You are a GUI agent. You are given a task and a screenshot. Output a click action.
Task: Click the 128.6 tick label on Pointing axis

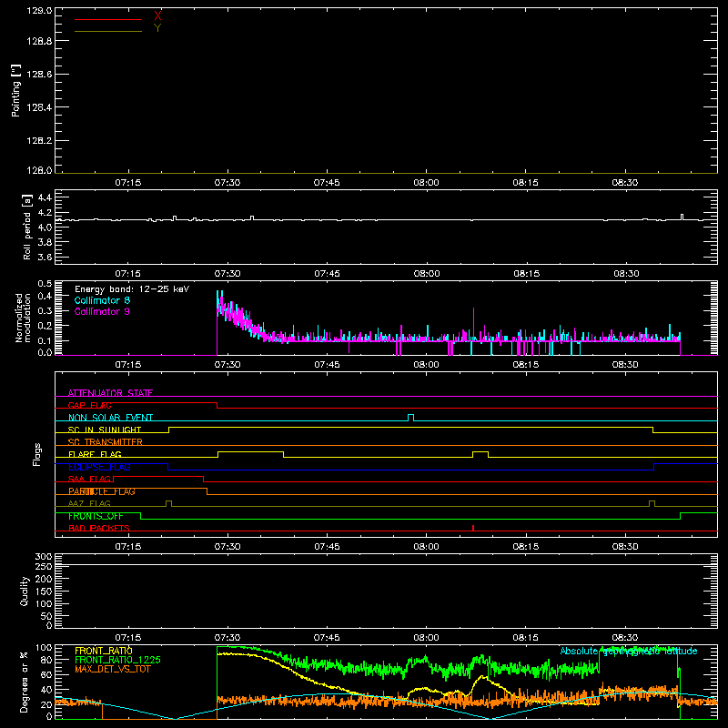pyautogui.click(x=39, y=75)
